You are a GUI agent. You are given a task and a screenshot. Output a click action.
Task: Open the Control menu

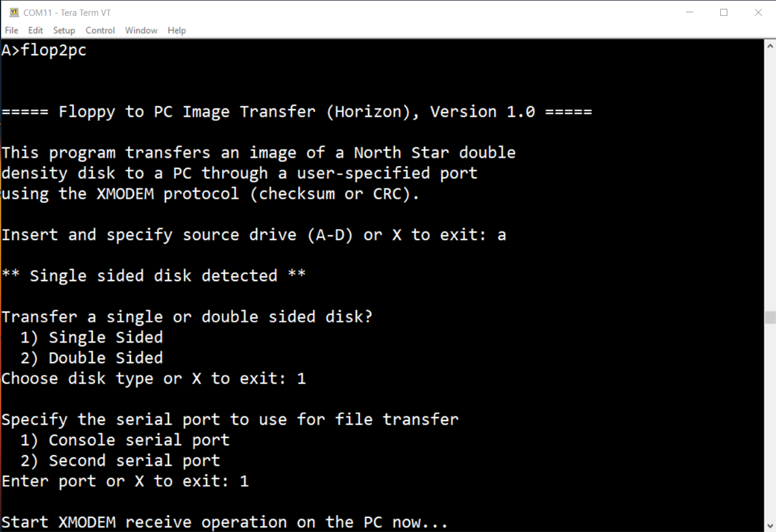[x=100, y=30]
